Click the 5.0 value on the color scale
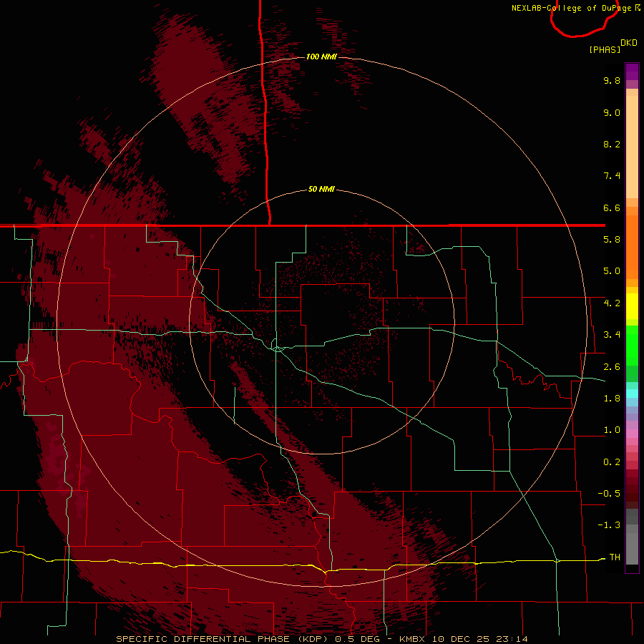 click(x=612, y=271)
